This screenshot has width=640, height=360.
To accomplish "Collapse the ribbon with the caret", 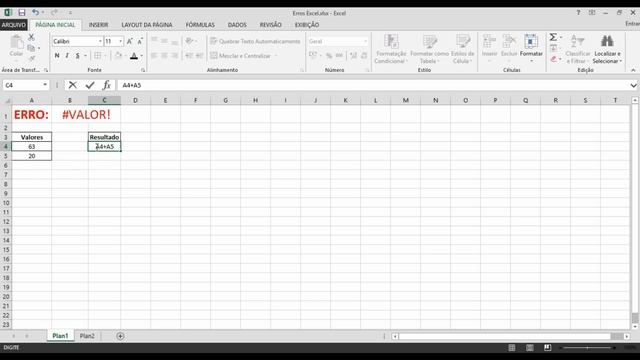I will tap(633, 70).
